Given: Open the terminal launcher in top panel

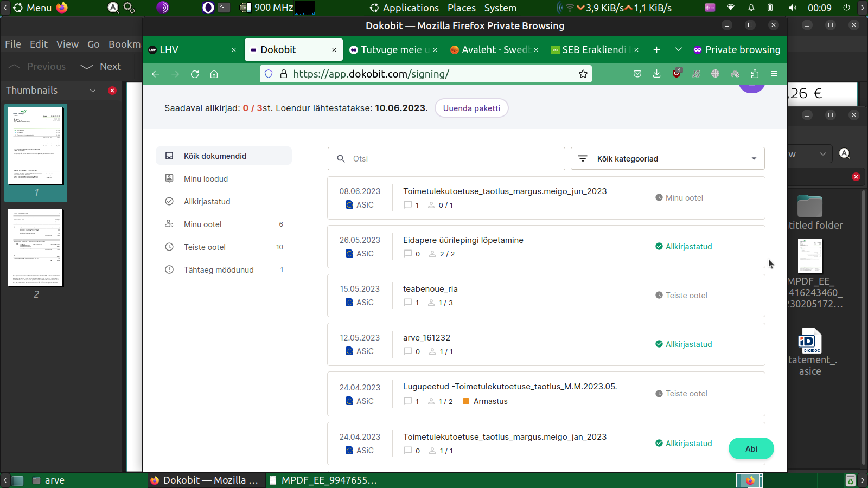Looking at the screenshot, I should click(224, 8).
